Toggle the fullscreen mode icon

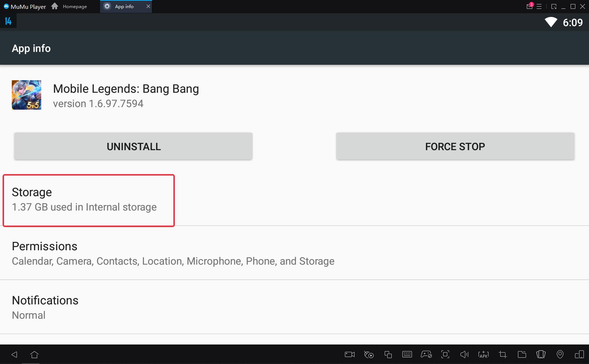click(445, 354)
